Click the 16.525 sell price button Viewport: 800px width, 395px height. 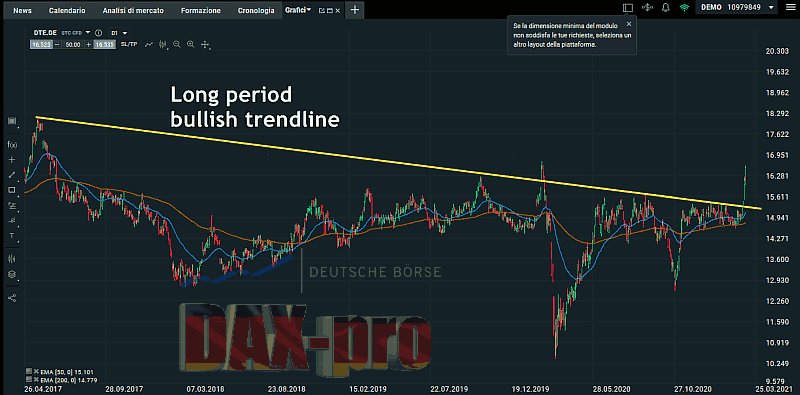pos(41,45)
